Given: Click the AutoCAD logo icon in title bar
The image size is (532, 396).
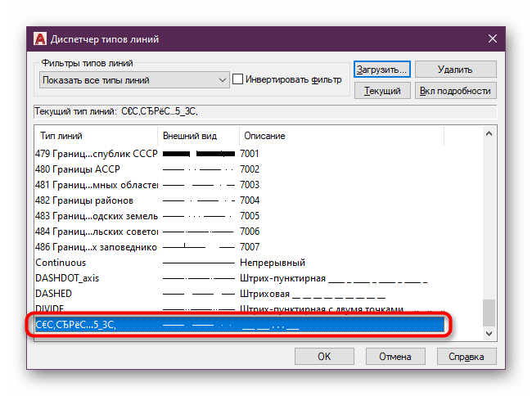Looking at the screenshot, I should coord(40,39).
